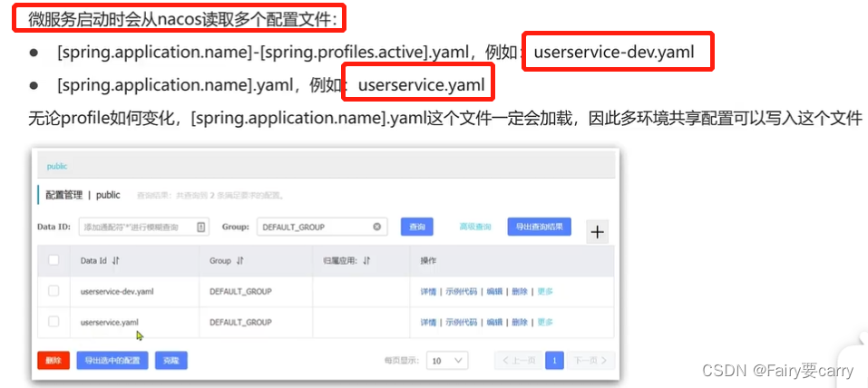
Task: Open 示例代码 for userservice-dev.yaml
Action: pos(461,291)
